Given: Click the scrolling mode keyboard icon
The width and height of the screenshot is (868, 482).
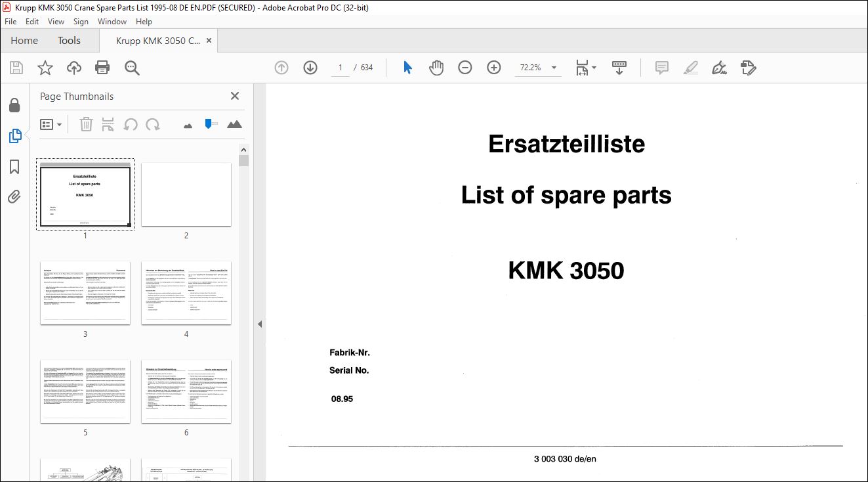Looking at the screenshot, I should 619,68.
